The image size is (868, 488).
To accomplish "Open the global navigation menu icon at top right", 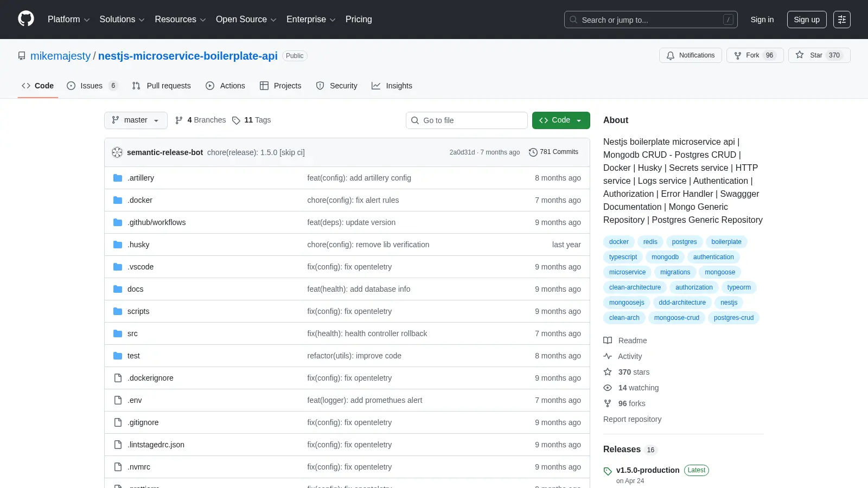I will pyautogui.click(x=842, y=20).
